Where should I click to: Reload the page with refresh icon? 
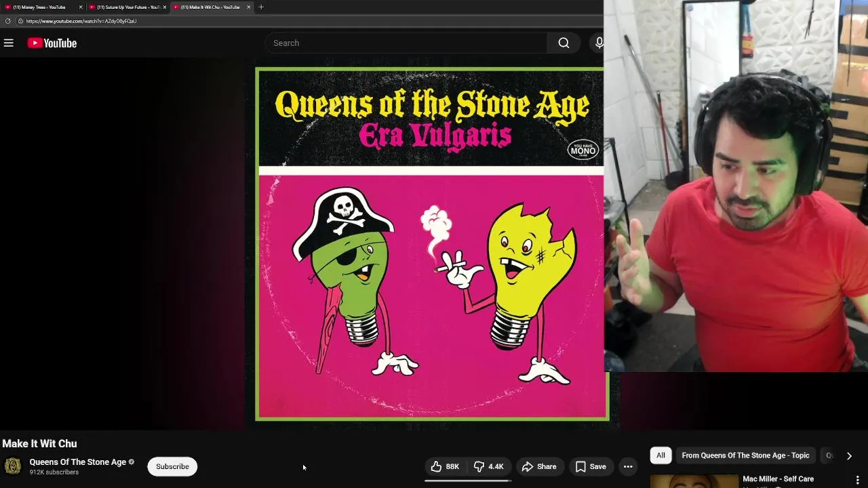[7, 21]
